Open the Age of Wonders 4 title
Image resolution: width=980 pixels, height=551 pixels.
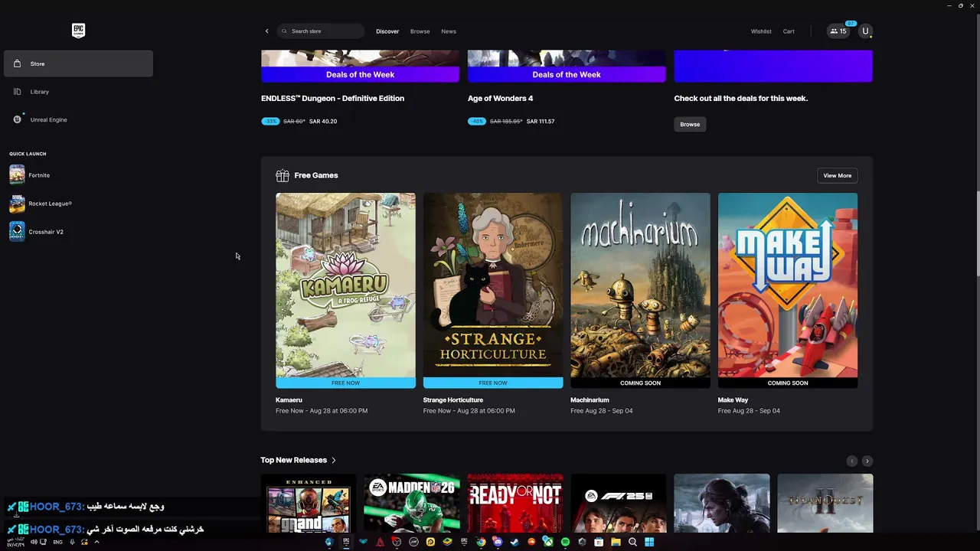point(500,98)
